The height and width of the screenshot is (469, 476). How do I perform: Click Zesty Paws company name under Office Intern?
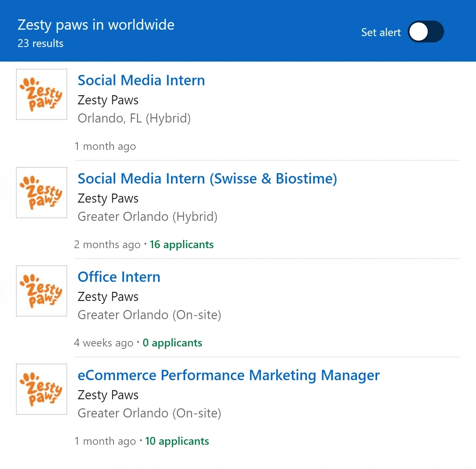click(108, 297)
